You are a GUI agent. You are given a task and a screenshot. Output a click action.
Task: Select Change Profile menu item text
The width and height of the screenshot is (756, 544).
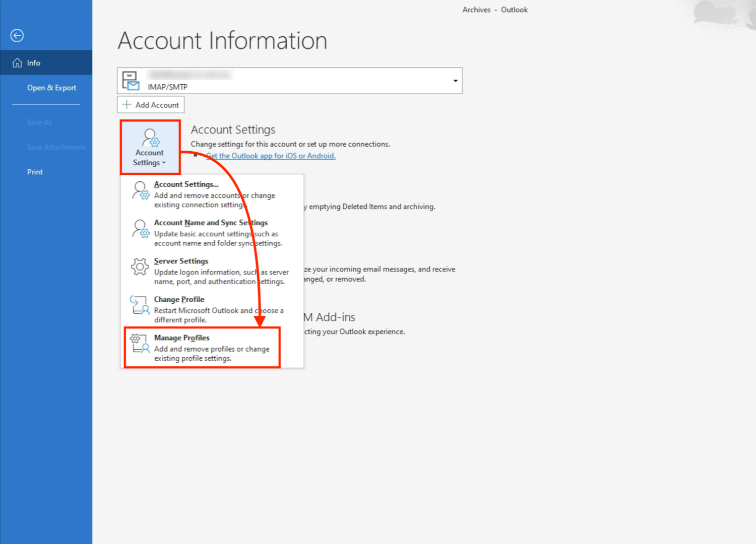pos(179,299)
